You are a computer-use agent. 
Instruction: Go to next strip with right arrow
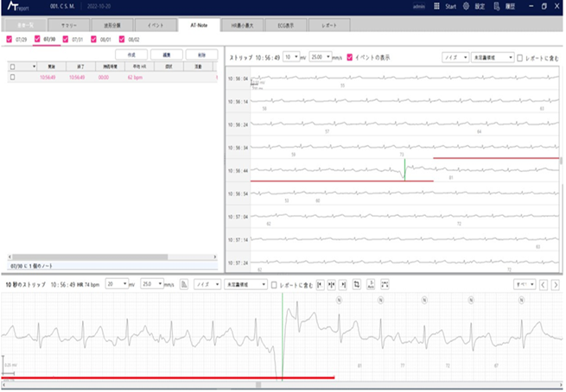pos(556,283)
